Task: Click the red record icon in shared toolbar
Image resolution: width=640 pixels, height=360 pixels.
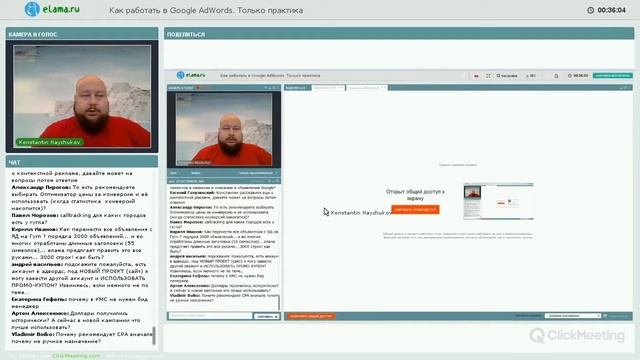Action: click(476, 76)
